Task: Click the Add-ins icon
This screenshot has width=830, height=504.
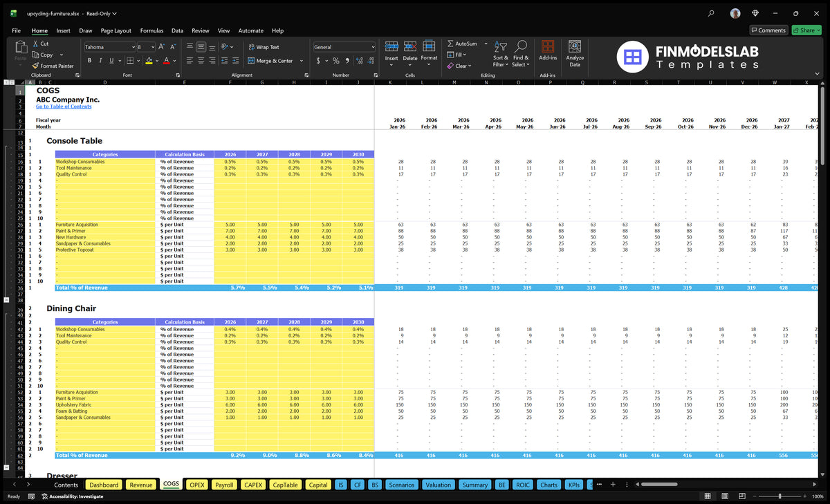Action: pos(548,46)
